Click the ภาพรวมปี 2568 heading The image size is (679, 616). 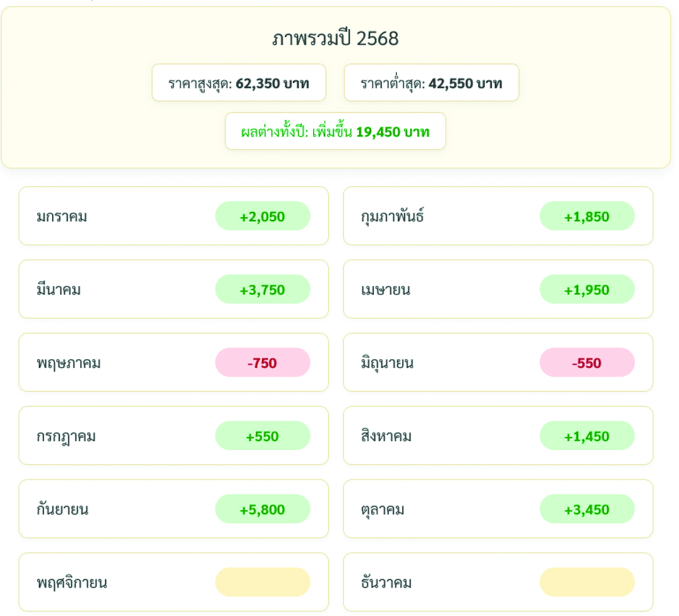(x=335, y=39)
